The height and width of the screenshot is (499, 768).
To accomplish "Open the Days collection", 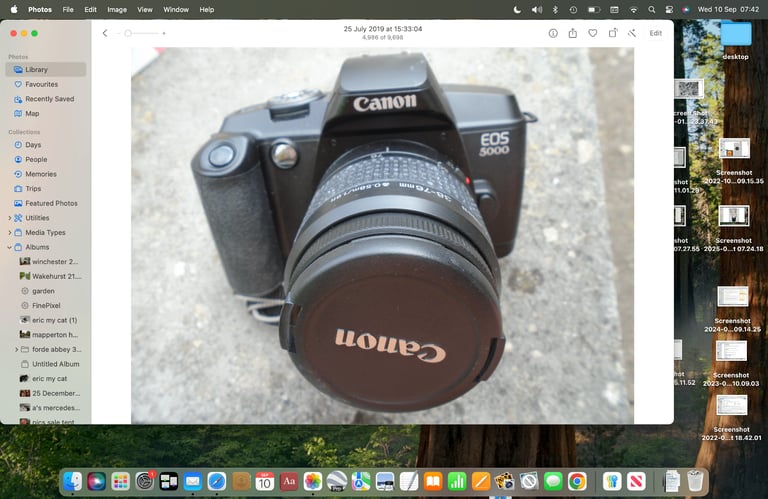I will coord(46,145).
